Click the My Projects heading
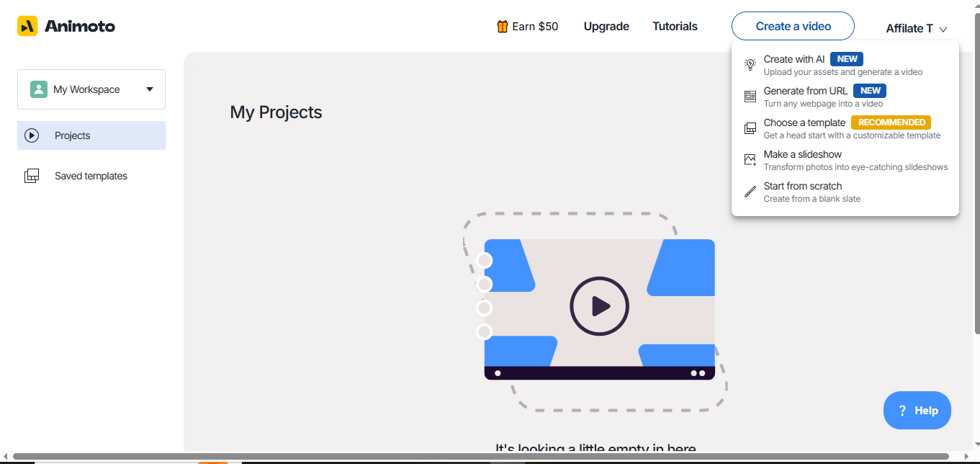The image size is (980, 464). (276, 112)
